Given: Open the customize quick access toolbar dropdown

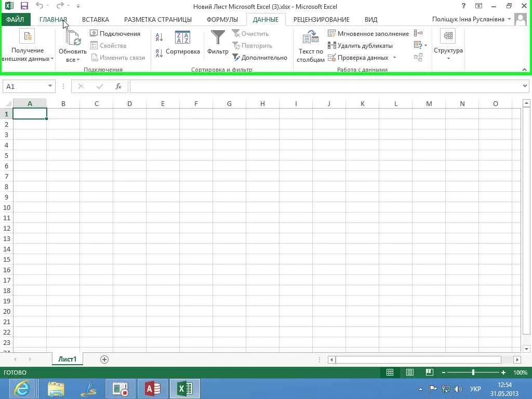Looking at the screenshot, I should tap(78, 6).
